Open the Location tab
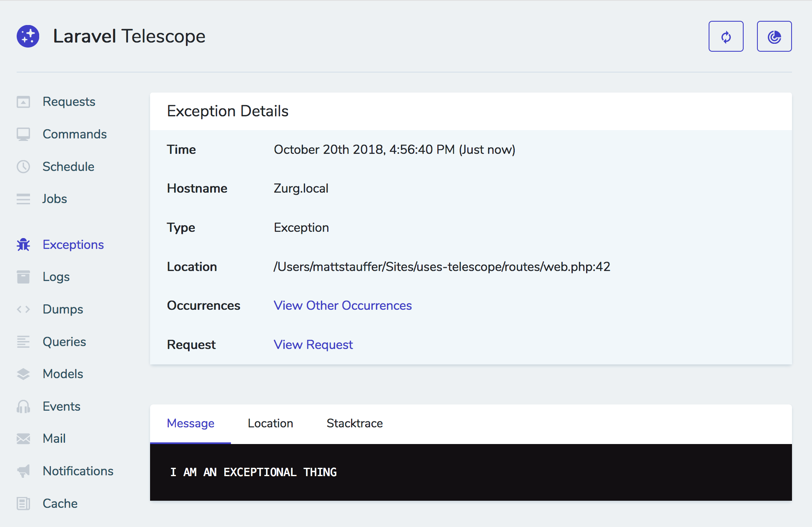This screenshot has height=527, width=812. point(270,423)
